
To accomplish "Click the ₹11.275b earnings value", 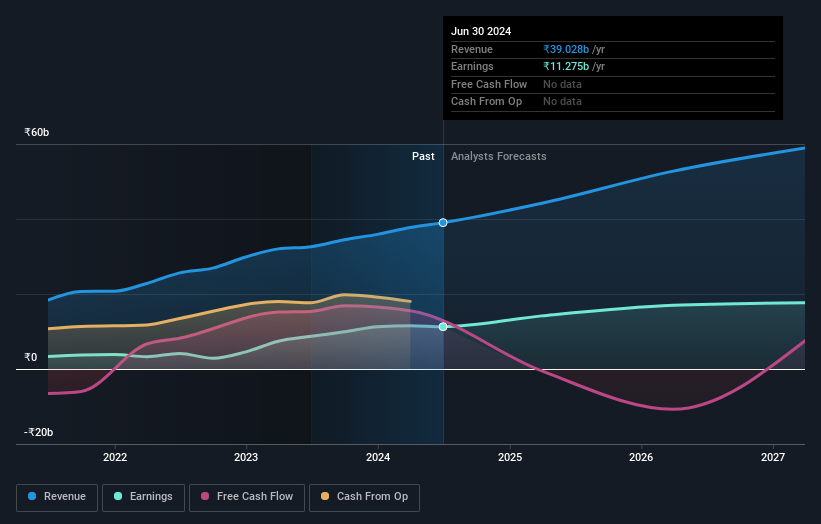I will (x=566, y=66).
